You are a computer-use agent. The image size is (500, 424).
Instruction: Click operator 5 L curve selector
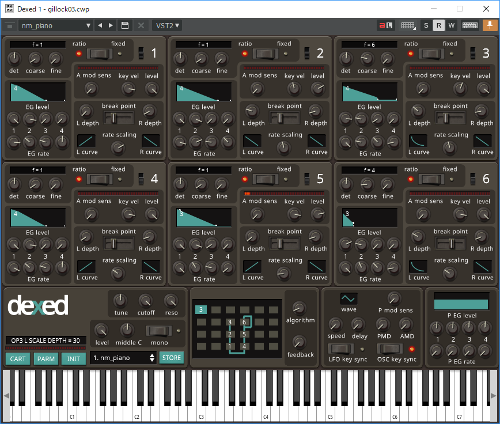pos(252,266)
